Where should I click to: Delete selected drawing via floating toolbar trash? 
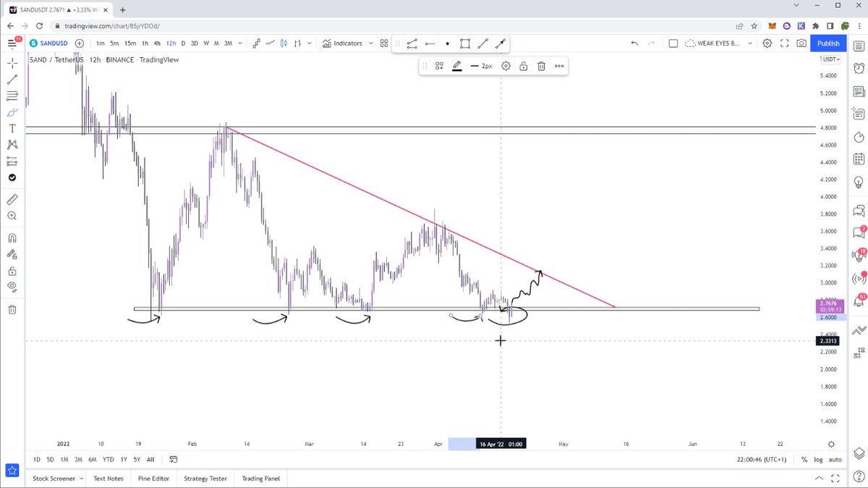541,66
